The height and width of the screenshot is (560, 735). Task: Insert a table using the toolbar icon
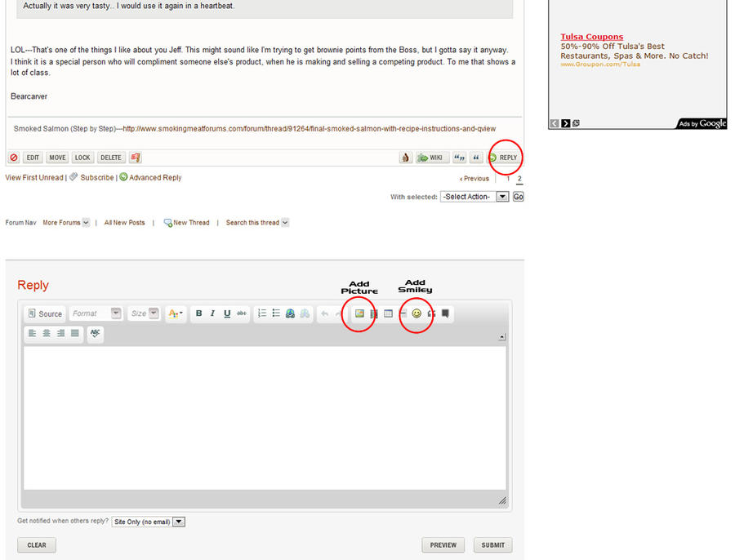(388, 313)
